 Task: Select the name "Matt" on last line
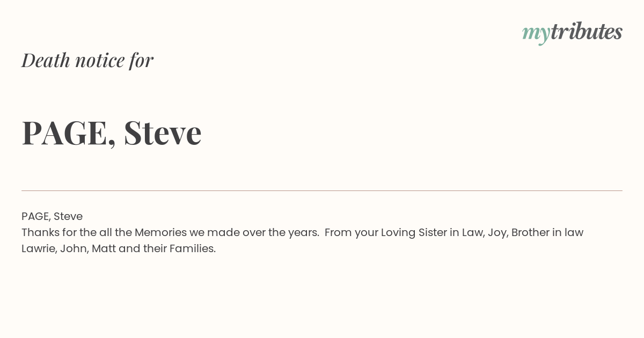click(104, 248)
